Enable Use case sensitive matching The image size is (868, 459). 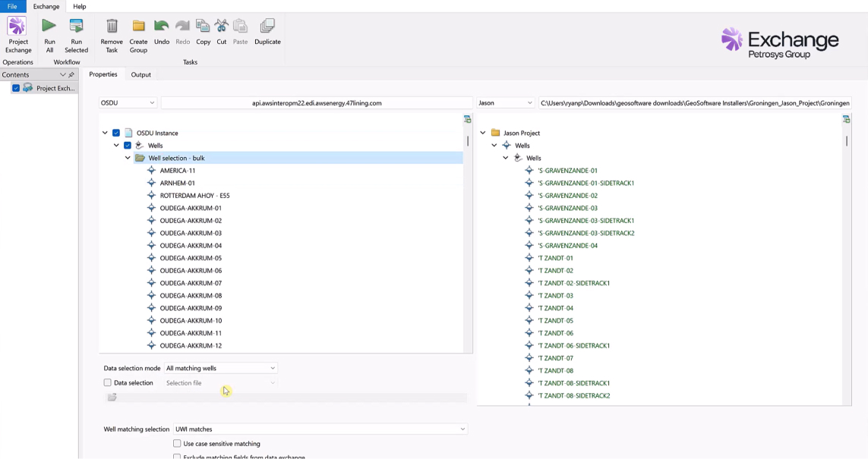pos(177,444)
